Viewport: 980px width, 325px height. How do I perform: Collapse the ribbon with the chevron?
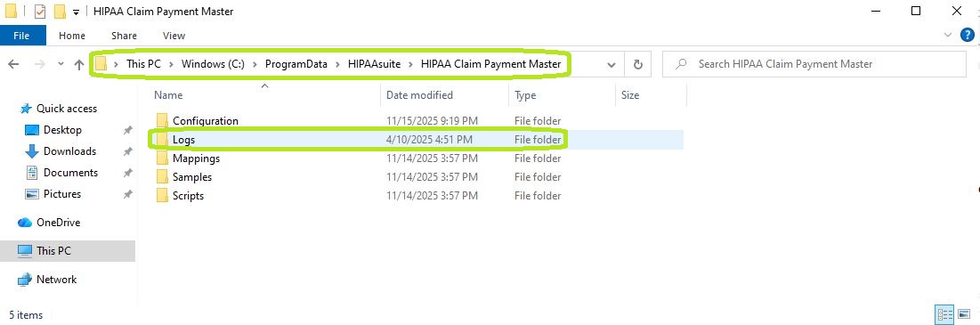click(x=948, y=36)
